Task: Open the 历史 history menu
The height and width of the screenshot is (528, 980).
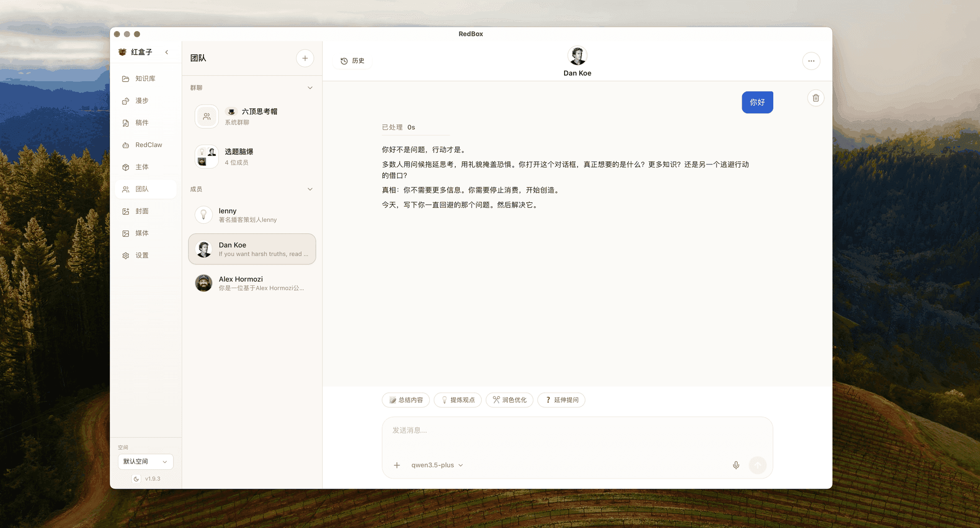Action: click(352, 61)
